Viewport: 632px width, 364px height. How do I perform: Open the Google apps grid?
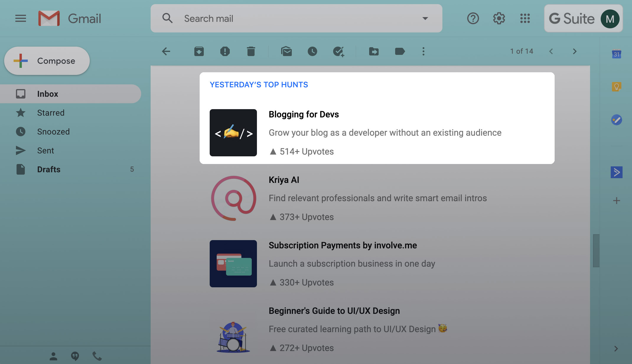[525, 19]
